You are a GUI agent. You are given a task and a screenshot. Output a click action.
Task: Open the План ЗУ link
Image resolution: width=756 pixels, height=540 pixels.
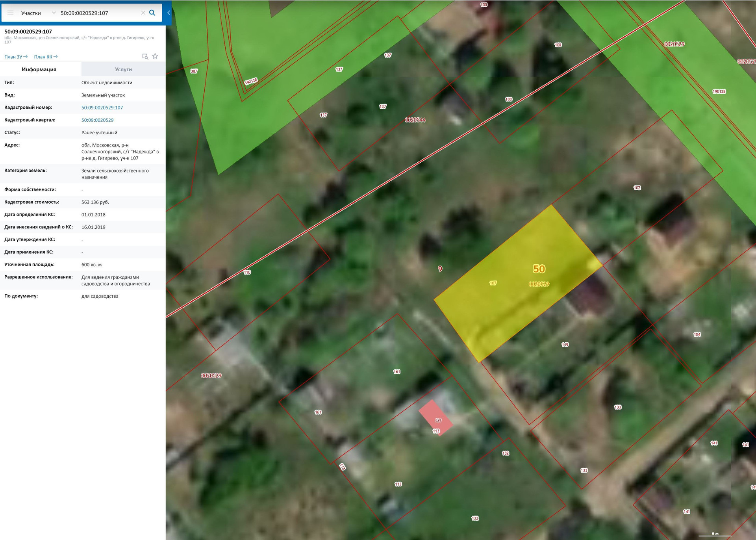(x=16, y=57)
